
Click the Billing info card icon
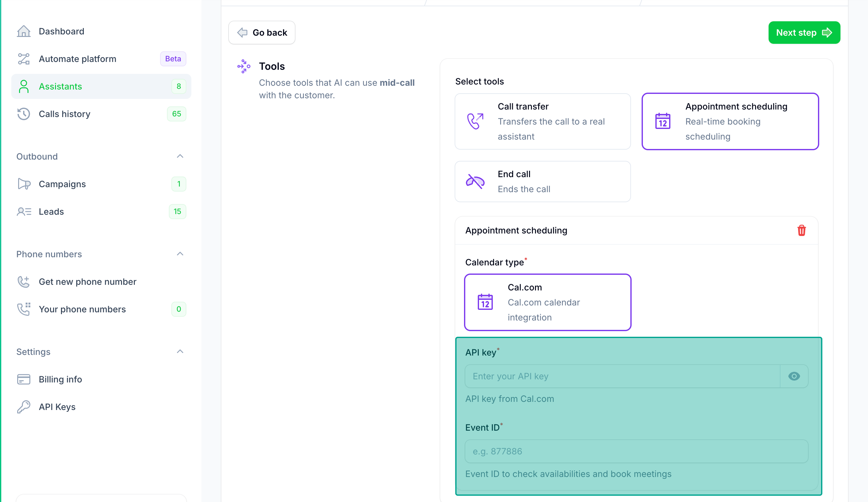pos(24,379)
